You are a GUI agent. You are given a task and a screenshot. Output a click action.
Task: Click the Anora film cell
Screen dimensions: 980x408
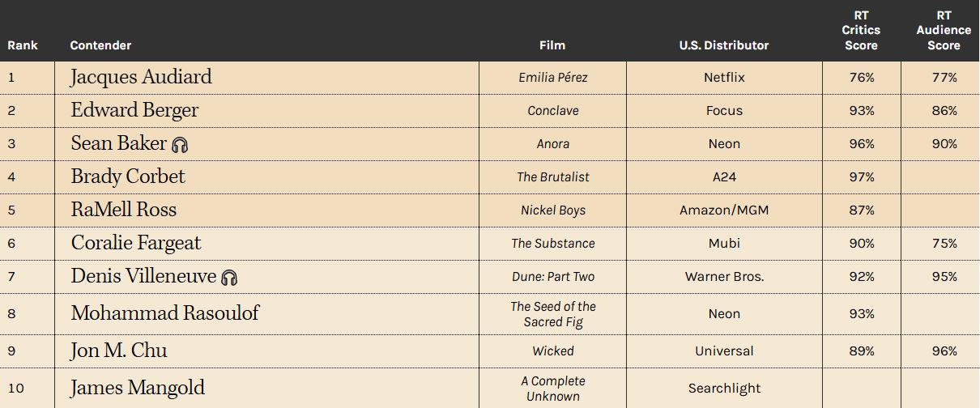point(553,144)
